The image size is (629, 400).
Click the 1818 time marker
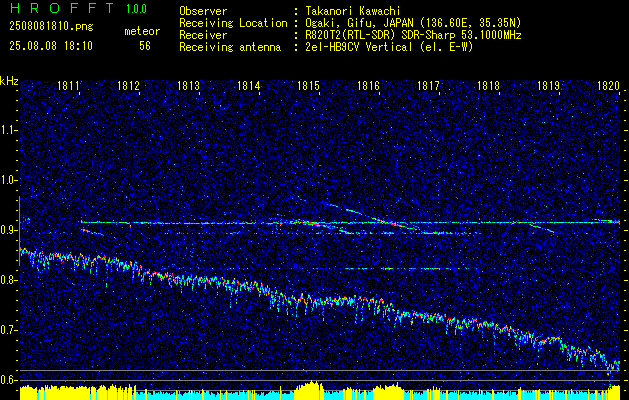(x=488, y=85)
